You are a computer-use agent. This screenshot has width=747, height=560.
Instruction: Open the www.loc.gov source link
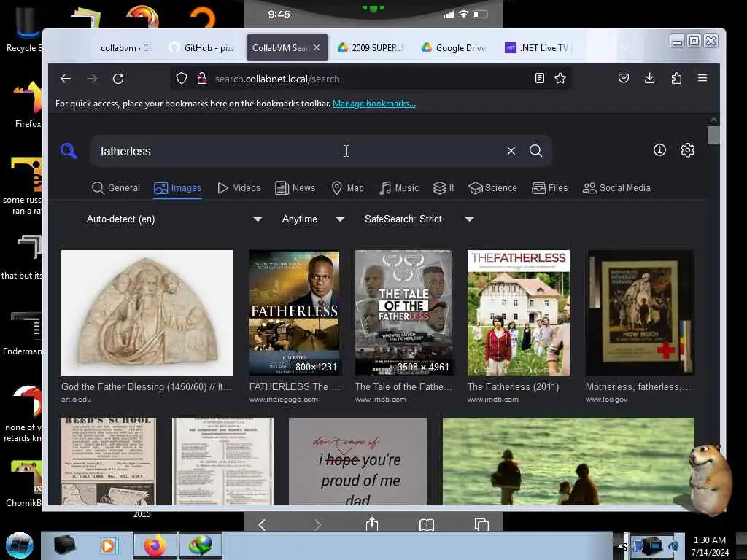(606, 400)
